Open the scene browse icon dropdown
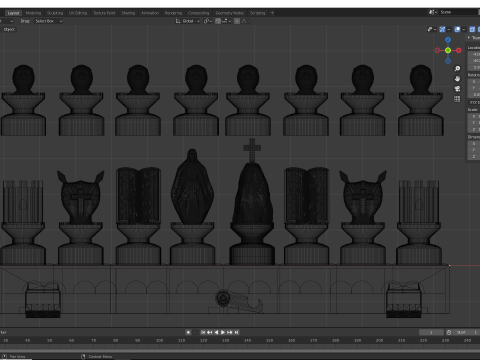 pos(432,12)
